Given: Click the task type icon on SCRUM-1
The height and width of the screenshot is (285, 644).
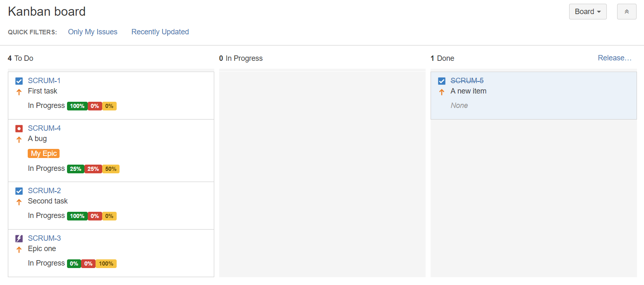Looking at the screenshot, I should tap(19, 81).
